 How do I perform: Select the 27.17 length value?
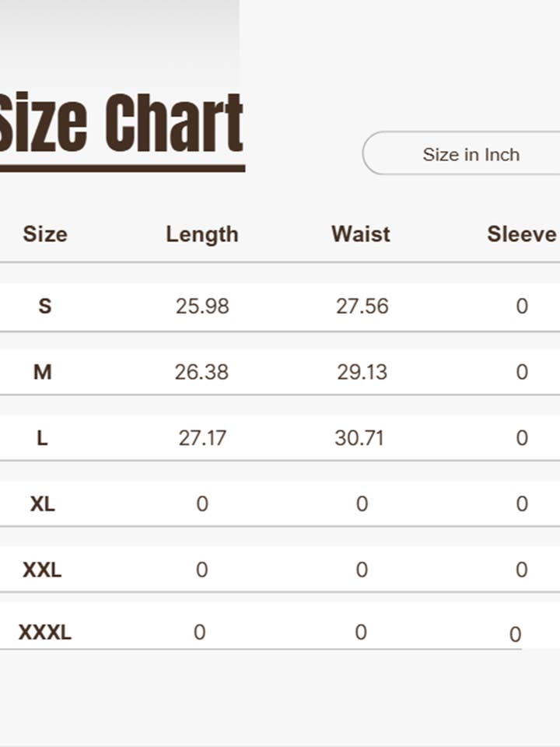coord(202,438)
